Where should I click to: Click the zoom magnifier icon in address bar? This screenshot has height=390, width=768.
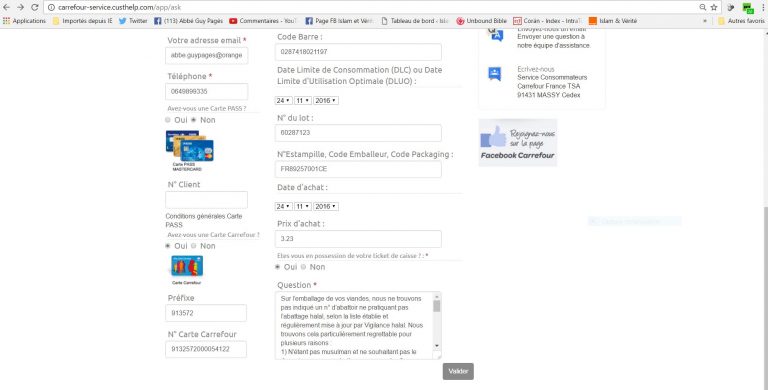point(702,7)
